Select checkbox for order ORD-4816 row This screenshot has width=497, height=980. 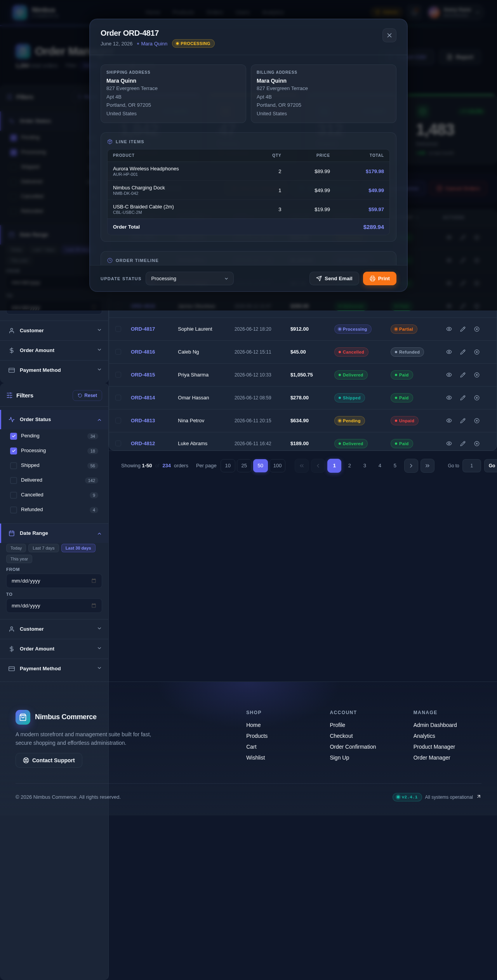118,352
